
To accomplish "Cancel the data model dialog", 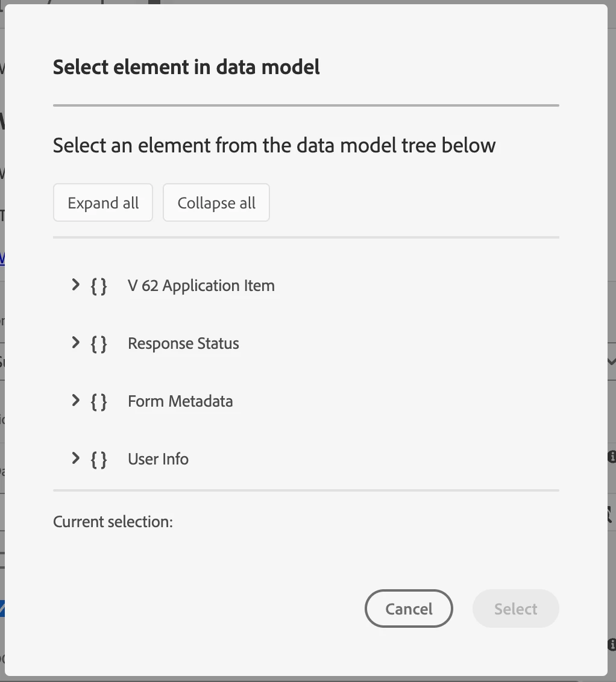I will [x=409, y=608].
